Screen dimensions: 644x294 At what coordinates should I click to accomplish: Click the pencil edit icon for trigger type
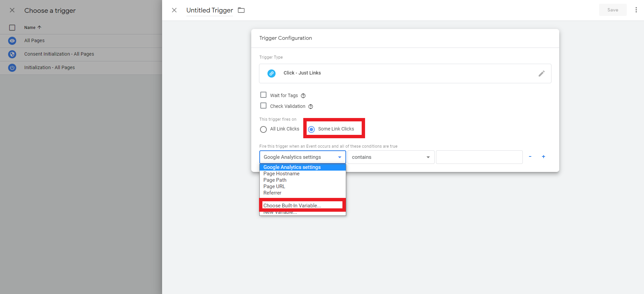(541, 73)
